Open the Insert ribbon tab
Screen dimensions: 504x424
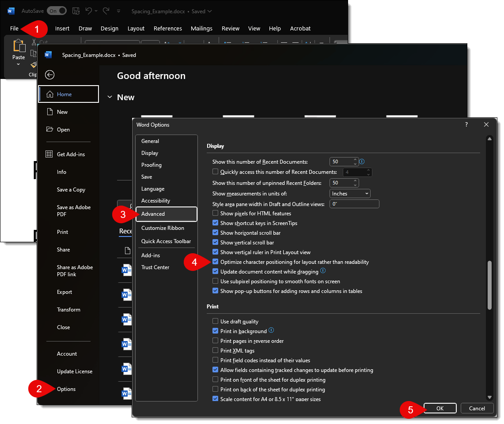click(62, 28)
